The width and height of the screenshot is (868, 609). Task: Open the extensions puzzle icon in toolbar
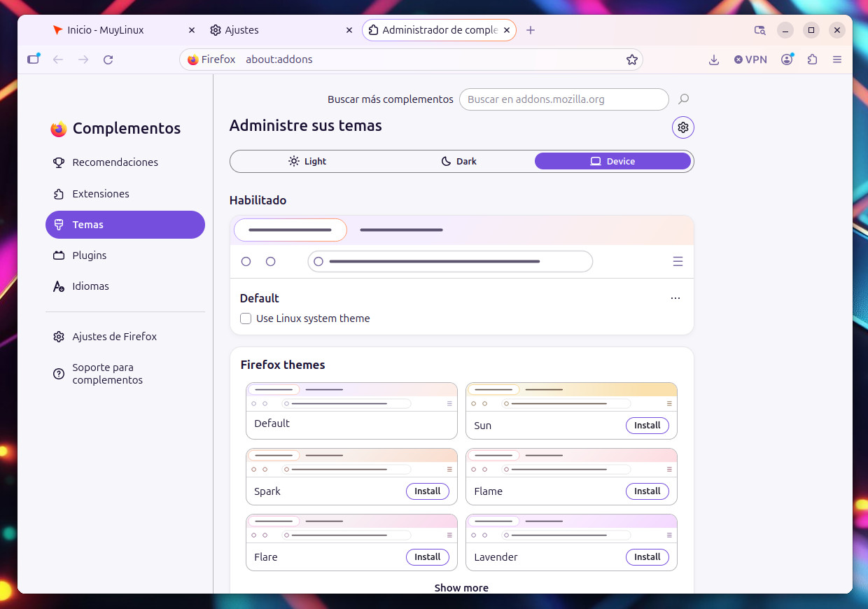point(812,59)
